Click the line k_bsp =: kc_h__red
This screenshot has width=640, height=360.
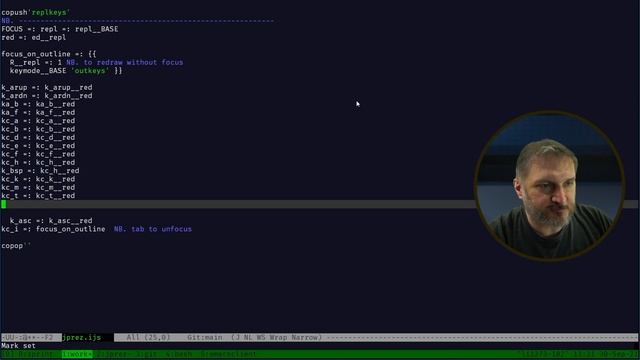pos(40,171)
